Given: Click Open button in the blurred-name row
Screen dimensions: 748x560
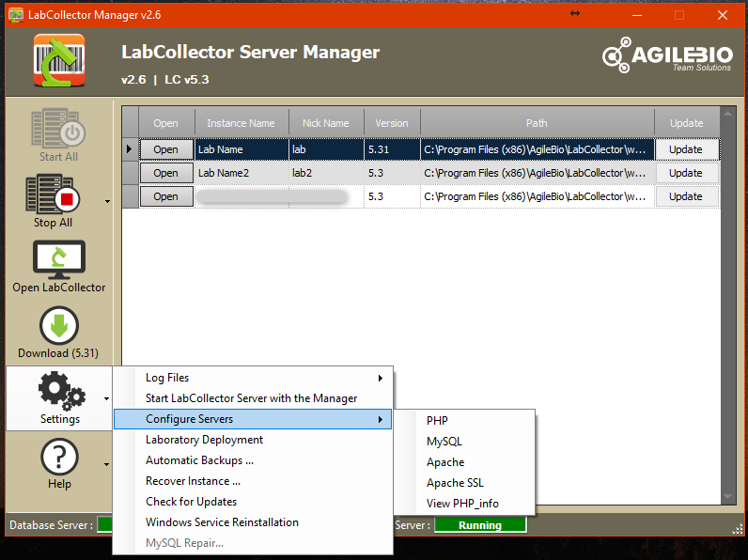Looking at the screenshot, I should 166,196.
